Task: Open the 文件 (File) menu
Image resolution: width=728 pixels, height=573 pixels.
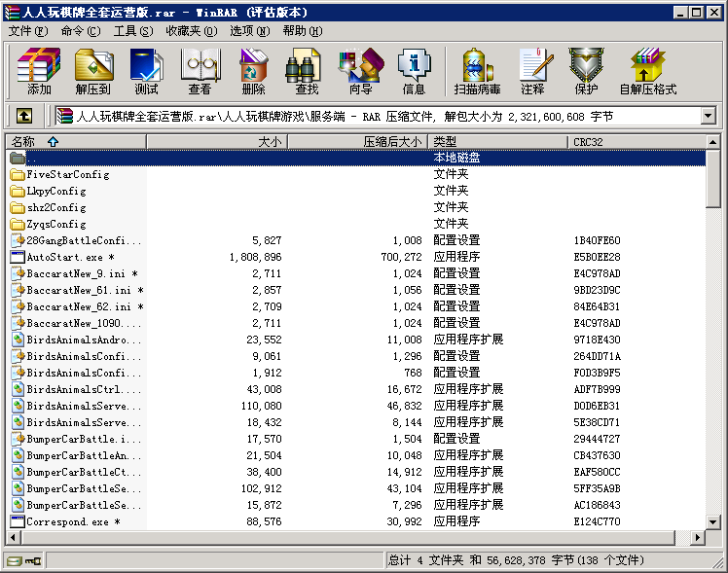Action: point(27,31)
